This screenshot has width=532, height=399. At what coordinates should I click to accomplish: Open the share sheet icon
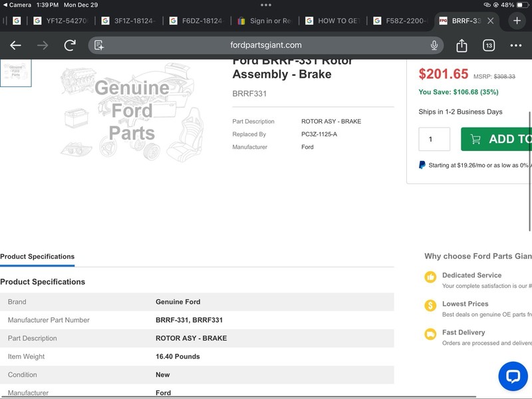point(462,45)
